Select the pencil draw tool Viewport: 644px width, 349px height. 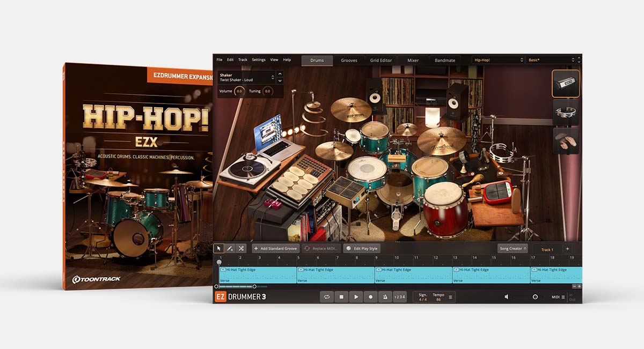coord(230,248)
